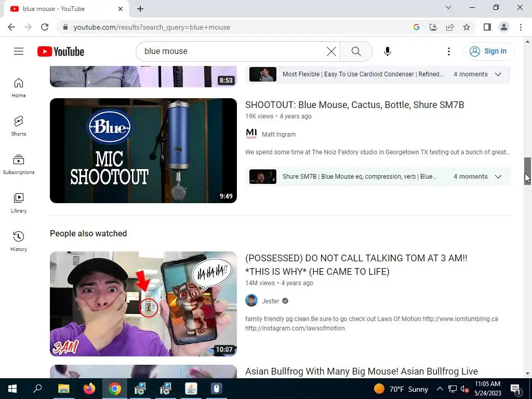The image size is (532, 399).
Task: Select the blue mouse - YouTube tab
Action: coord(66,9)
